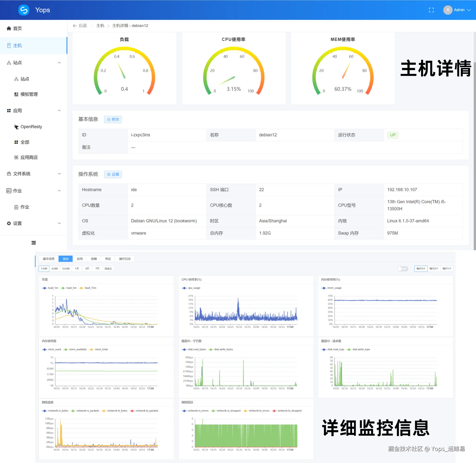Open the 首页 home page
The image size is (476, 463).
click(x=17, y=28)
